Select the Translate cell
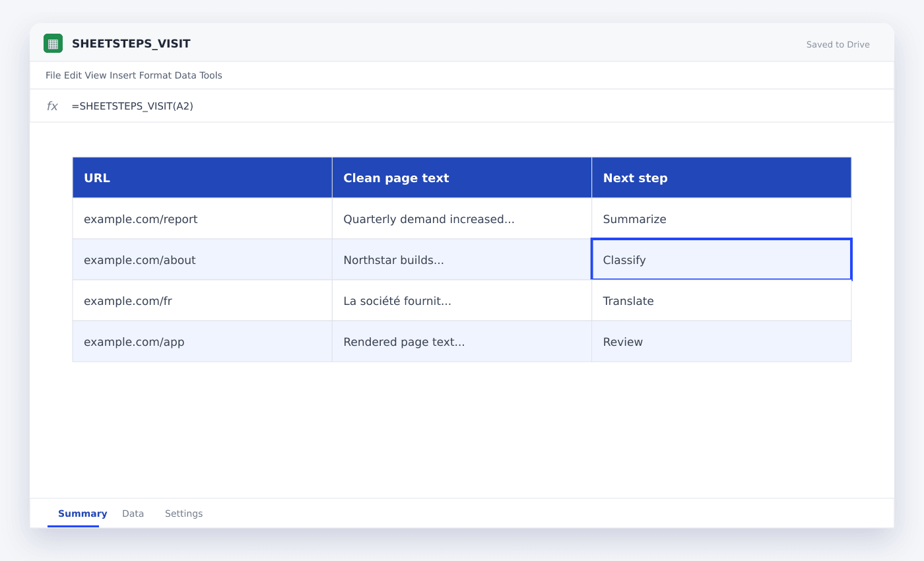The image size is (924, 561). pos(721,300)
